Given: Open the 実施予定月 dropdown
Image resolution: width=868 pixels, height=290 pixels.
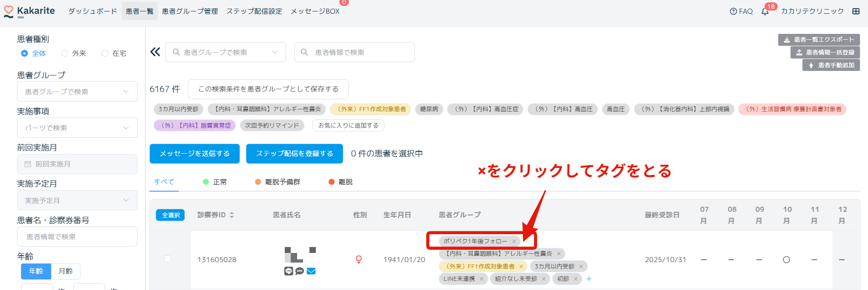Looking at the screenshot, I should (77, 200).
